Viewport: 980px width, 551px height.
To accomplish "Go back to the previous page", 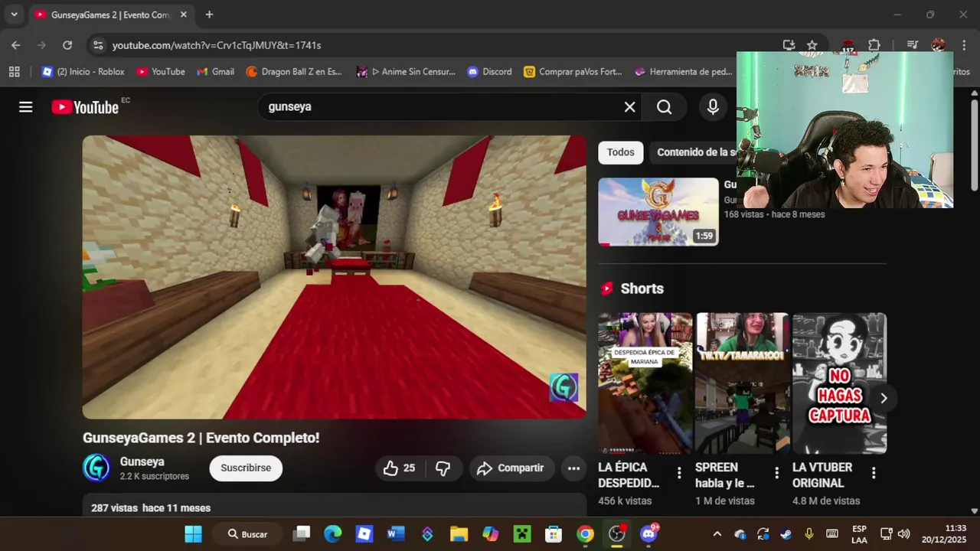I will pyautogui.click(x=16, y=45).
